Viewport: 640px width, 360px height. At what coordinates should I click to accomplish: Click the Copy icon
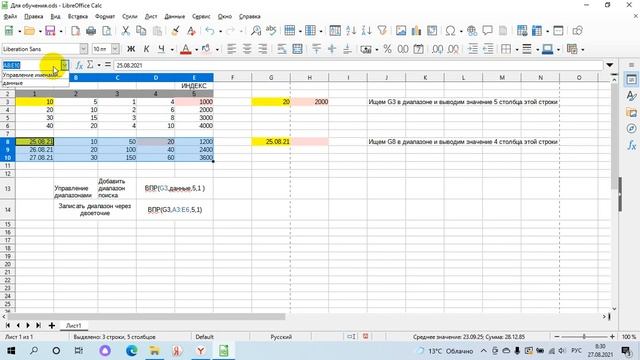141,31
